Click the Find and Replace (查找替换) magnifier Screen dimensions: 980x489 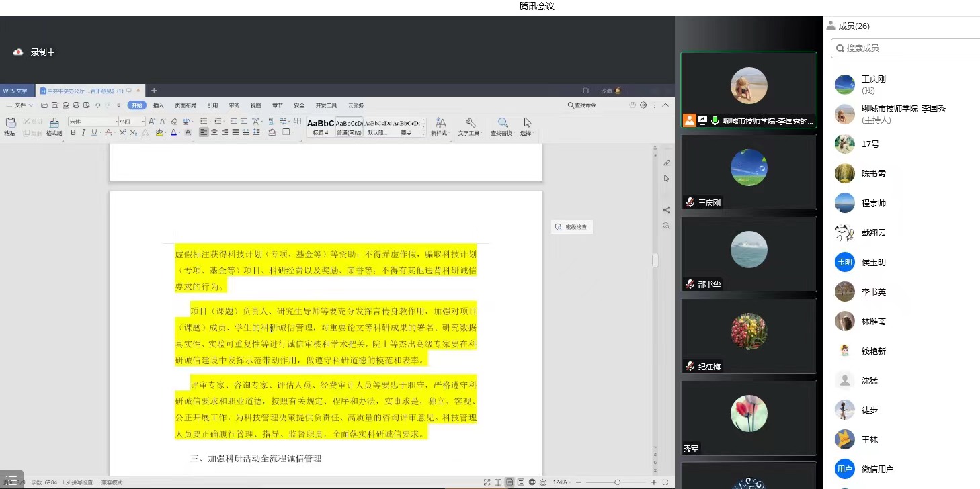coord(503,122)
